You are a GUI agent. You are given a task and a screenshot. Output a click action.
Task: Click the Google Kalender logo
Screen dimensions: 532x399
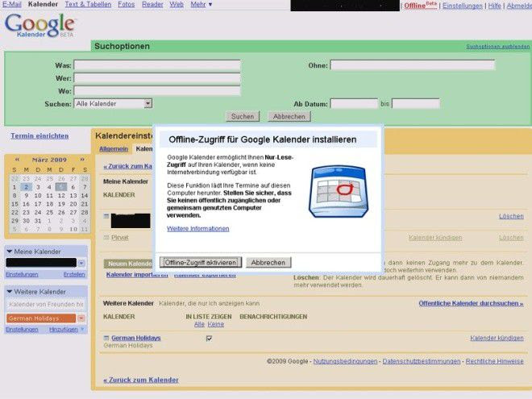tap(39, 26)
